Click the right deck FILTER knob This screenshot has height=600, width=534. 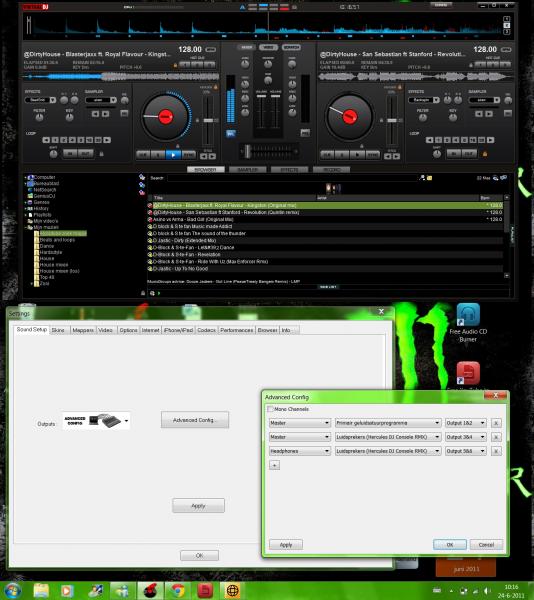(423, 117)
